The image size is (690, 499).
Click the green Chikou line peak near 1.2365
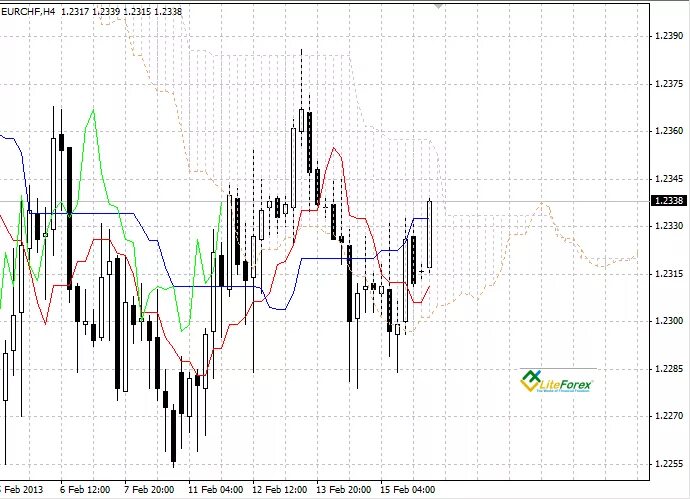[93, 110]
